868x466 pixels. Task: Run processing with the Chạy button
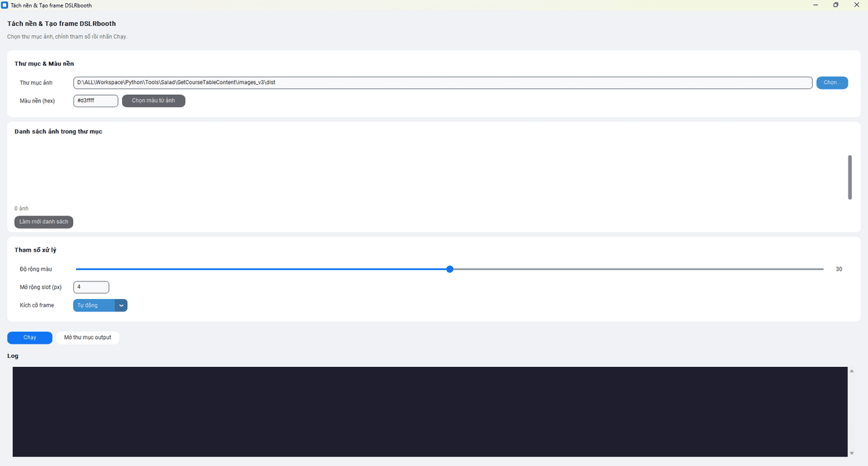tap(30, 338)
